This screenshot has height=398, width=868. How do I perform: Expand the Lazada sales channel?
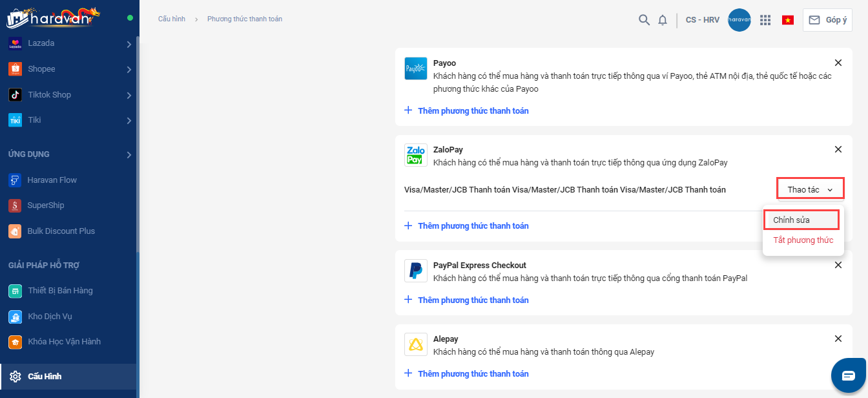click(129, 44)
